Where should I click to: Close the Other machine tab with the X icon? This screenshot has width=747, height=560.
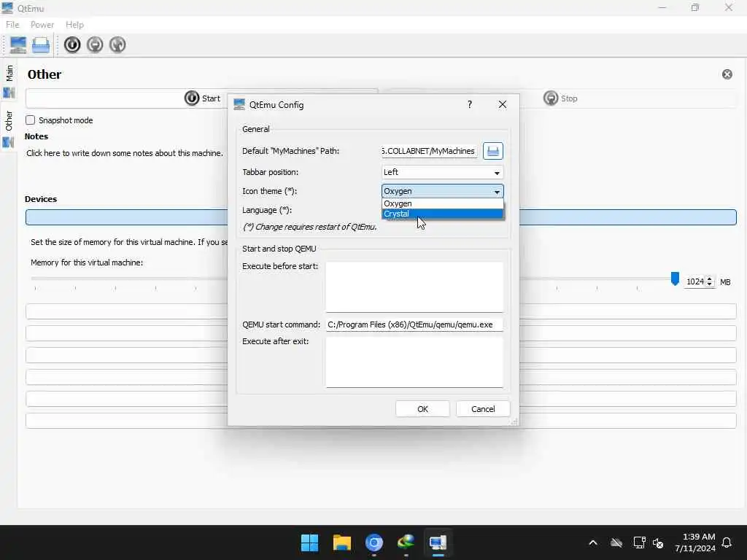727,74
